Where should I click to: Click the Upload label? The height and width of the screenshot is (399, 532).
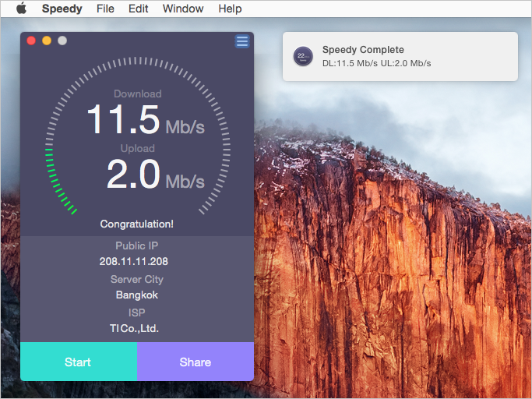[137, 148]
